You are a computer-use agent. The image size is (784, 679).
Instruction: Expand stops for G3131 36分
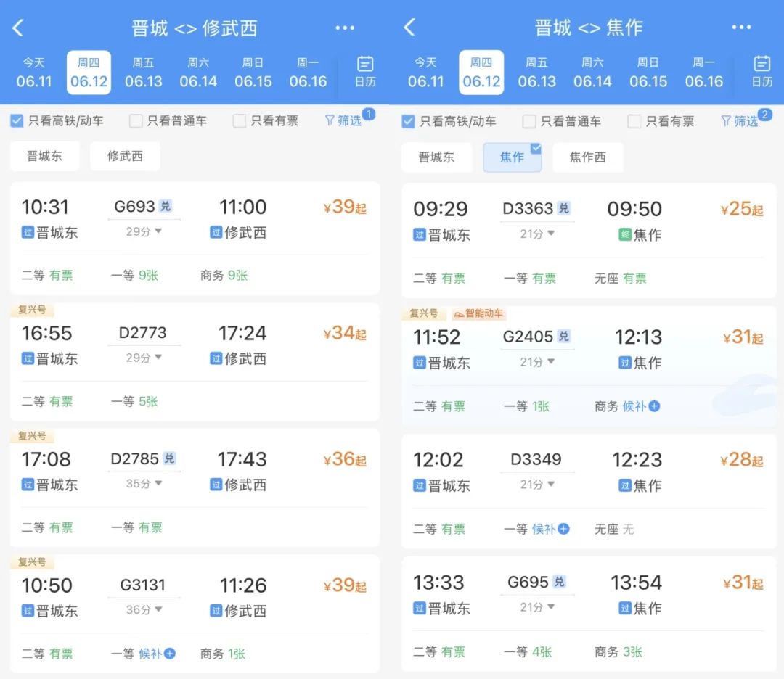144,609
